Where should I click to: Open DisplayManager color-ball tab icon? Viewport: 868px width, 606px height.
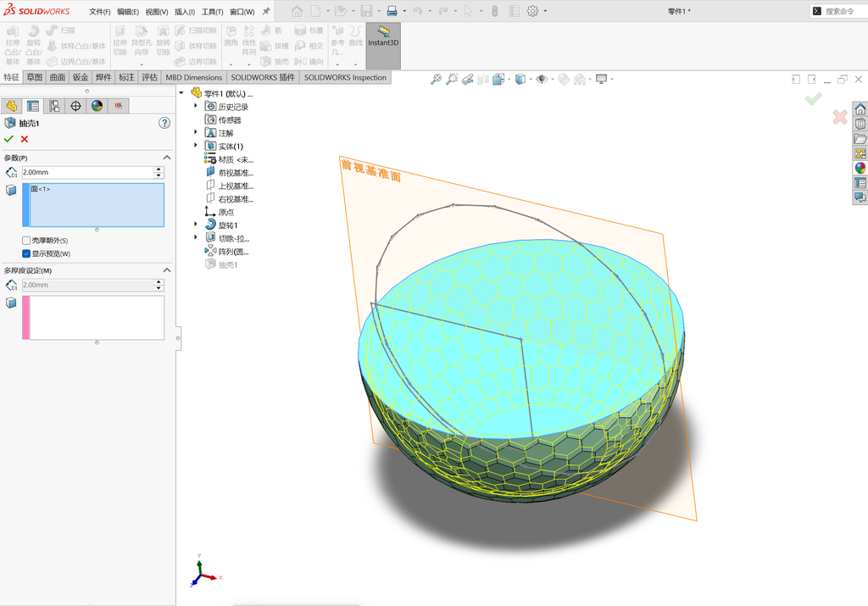(97, 106)
